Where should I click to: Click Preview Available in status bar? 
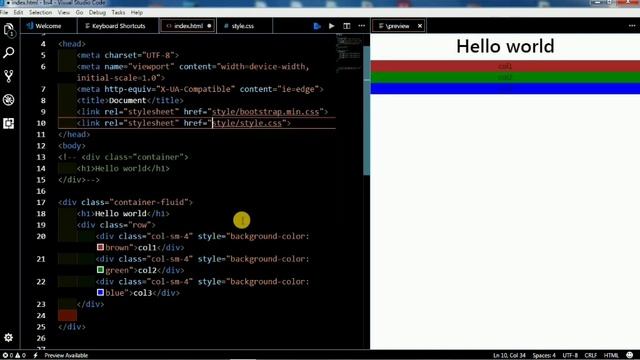(66, 356)
